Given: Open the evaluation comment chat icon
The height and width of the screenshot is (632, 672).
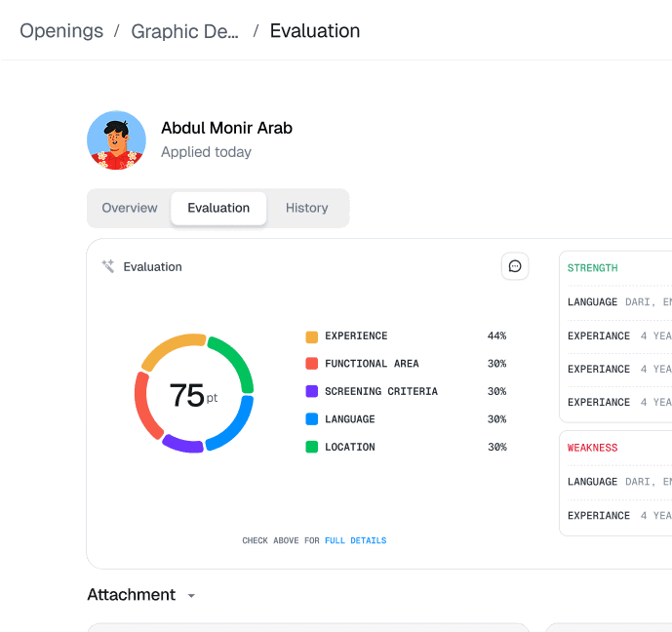Looking at the screenshot, I should pos(515,266).
